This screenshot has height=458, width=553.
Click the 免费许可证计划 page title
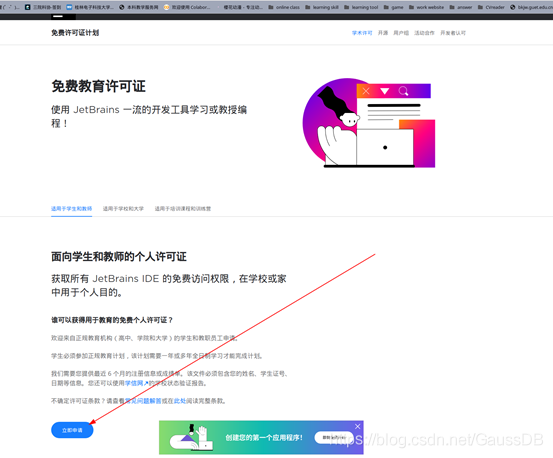75,33
